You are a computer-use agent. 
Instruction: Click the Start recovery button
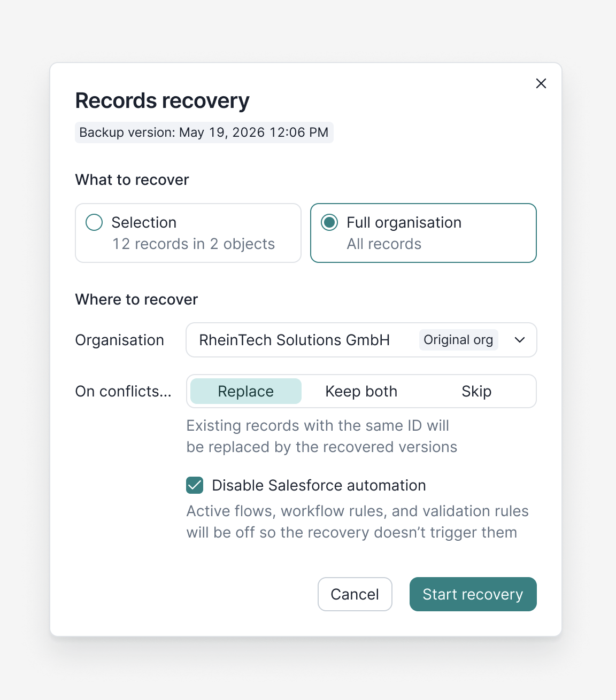pos(473,594)
